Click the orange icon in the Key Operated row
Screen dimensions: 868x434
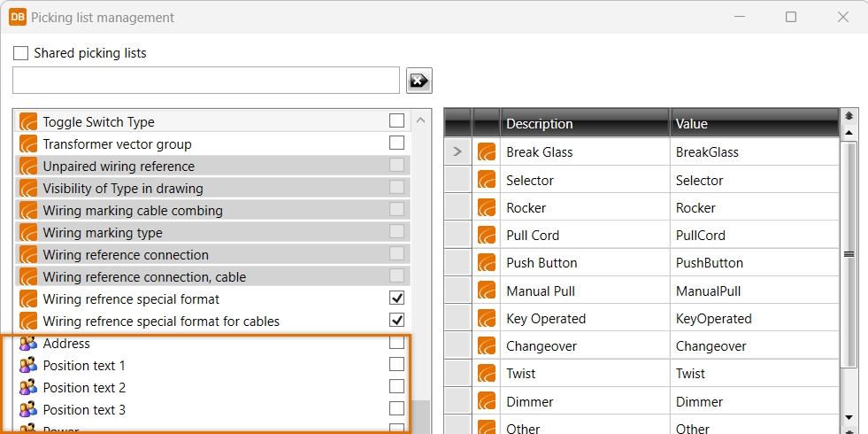[487, 319]
